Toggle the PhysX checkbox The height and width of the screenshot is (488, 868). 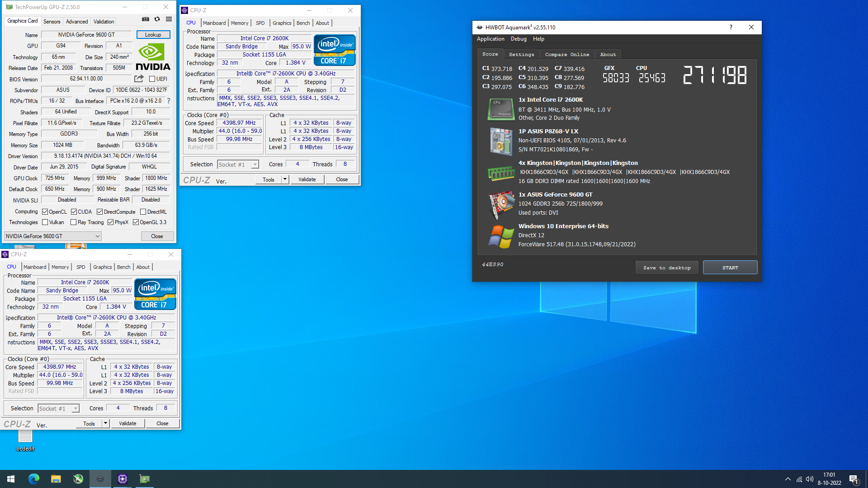tap(110, 222)
